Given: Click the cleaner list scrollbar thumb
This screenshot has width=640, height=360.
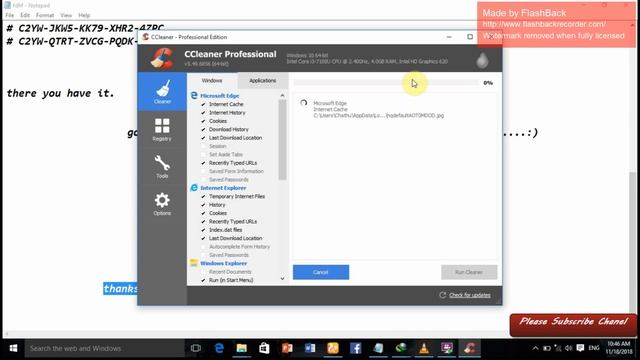Looking at the screenshot, I should coord(282,140).
